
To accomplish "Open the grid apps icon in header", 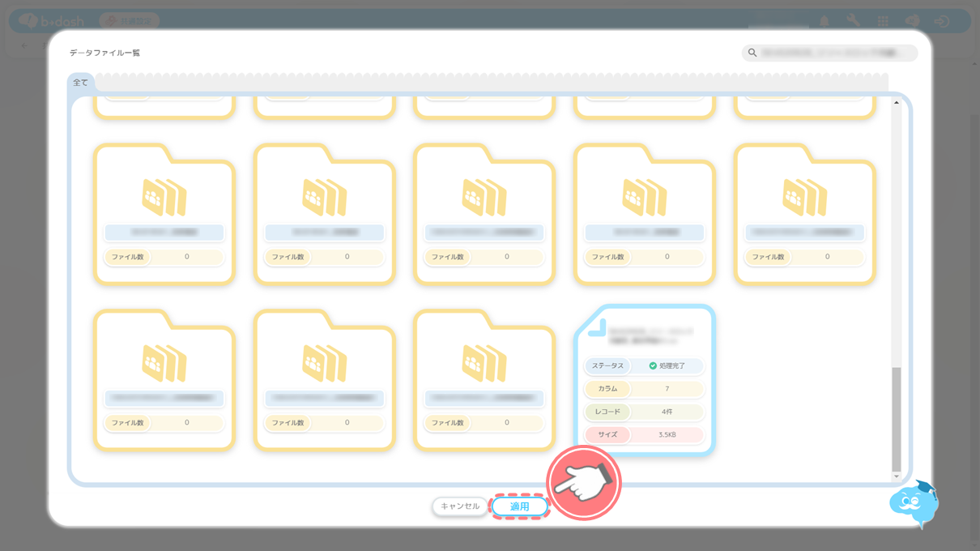I will tap(883, 21).
